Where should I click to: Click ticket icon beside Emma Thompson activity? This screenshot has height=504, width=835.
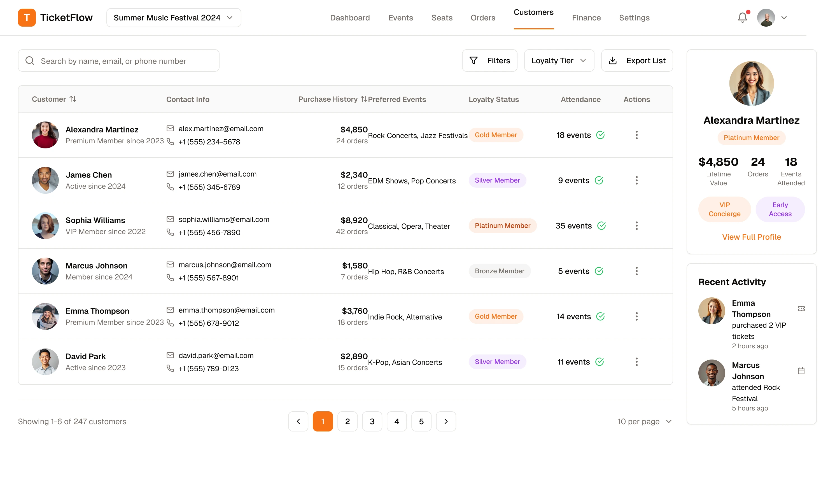801,309
